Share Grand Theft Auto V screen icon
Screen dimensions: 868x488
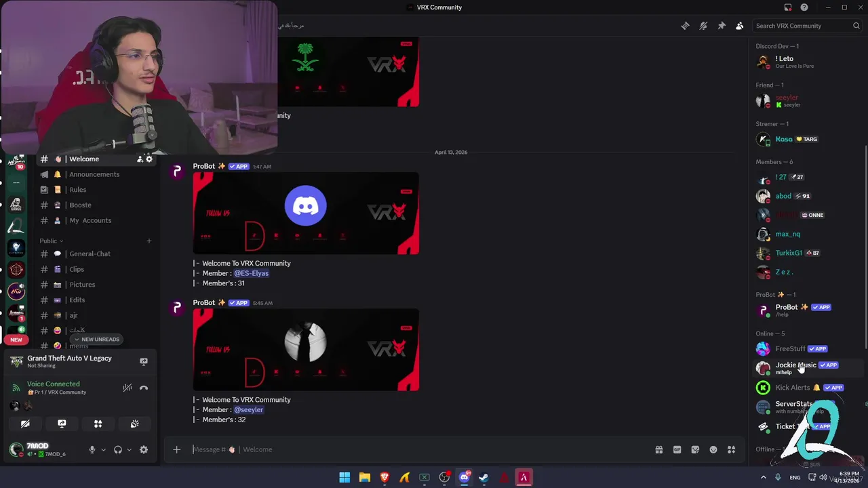144,361
